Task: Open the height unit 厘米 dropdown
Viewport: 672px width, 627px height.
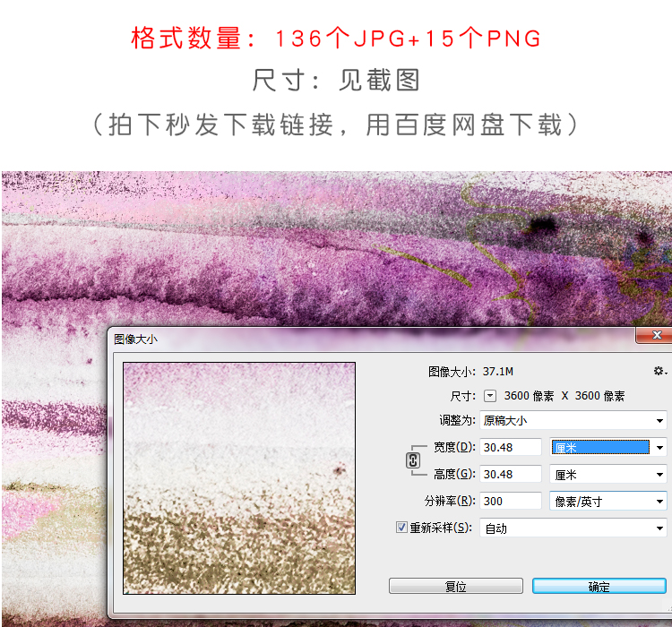Action: click(607, 474)
